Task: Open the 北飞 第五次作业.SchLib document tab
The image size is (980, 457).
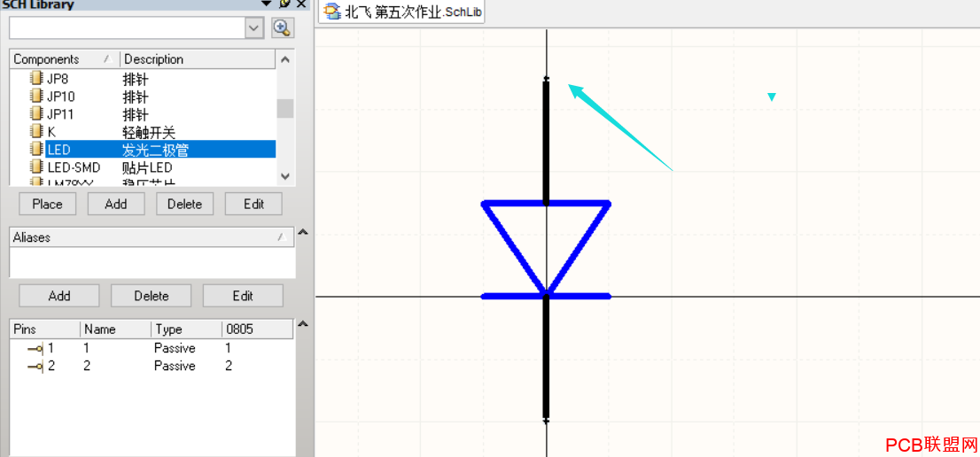Action: click(402, 12)
